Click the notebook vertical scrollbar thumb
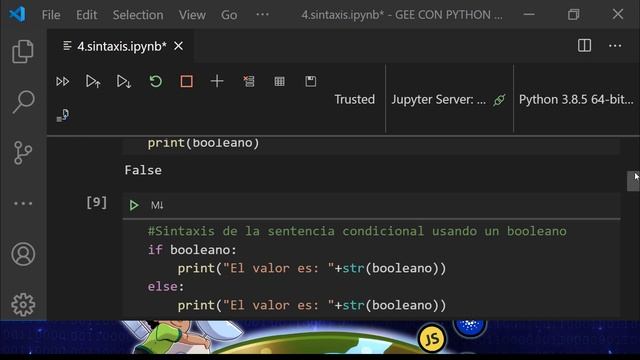This screenshot has height=360, width=640. click(633, 181)
